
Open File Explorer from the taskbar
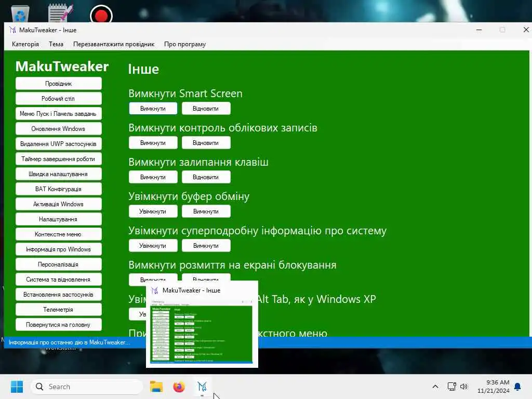pyautogui.click(x=156, y=387)
